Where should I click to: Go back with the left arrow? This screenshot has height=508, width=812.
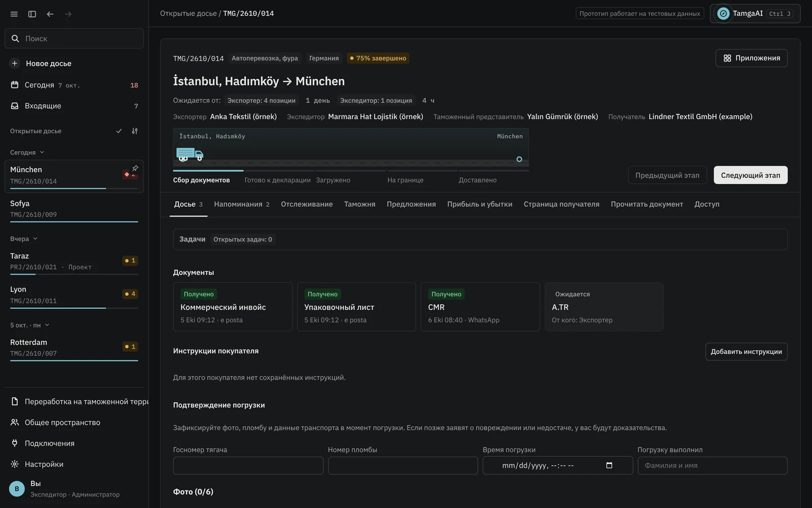click(x=50, y=14)
